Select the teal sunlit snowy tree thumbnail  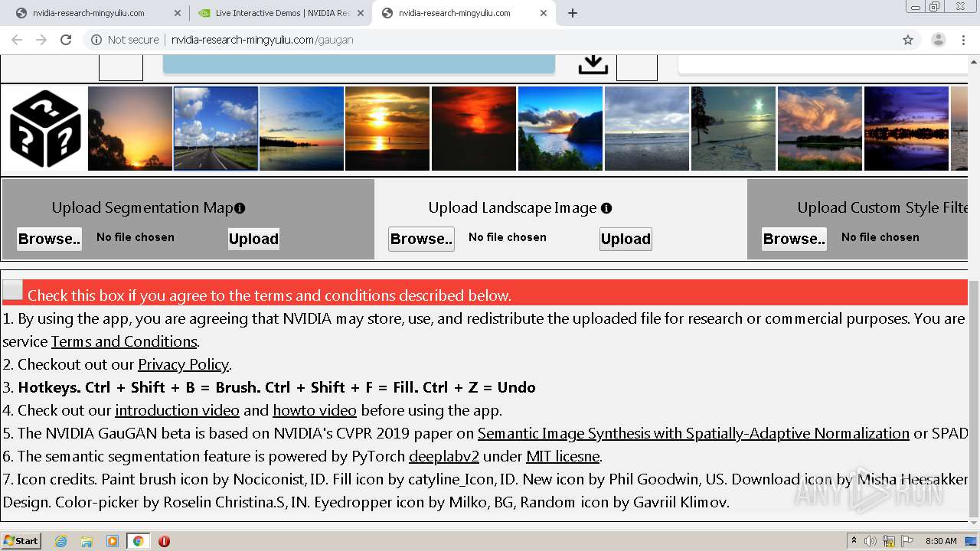[x=733, y=129]
